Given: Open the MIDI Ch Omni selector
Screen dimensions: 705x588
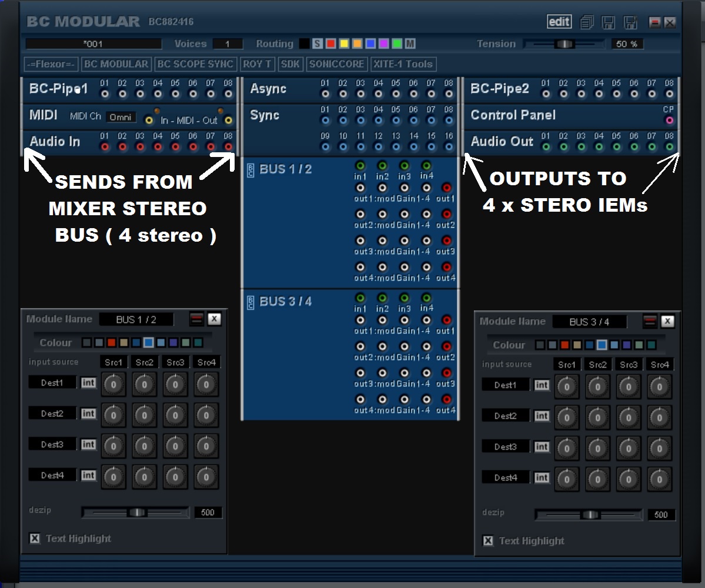Looking at the screenshot, I should [x=121, y=117].
